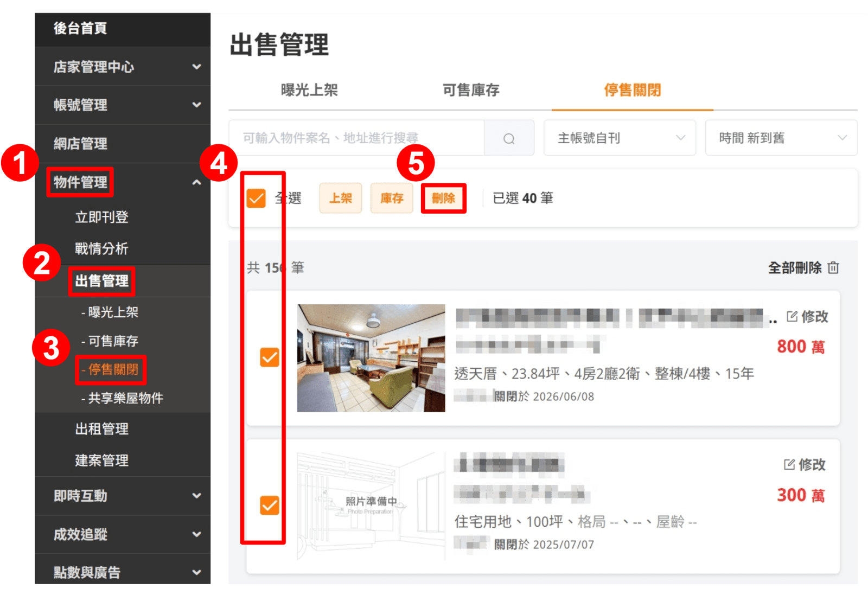Open the 主帳號自刊 dropdown
Image resolution: width=868 pixels, height=595 pixels.
620,138
